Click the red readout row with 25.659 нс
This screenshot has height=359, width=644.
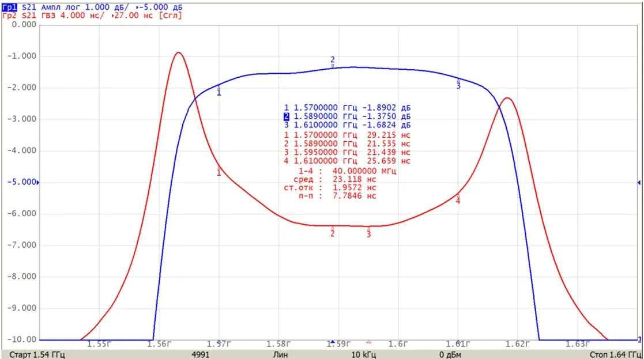point(347,161)
